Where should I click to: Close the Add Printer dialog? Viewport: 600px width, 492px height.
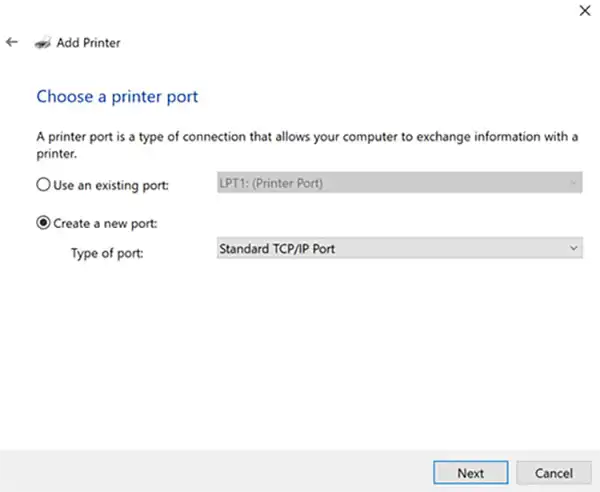585,11
